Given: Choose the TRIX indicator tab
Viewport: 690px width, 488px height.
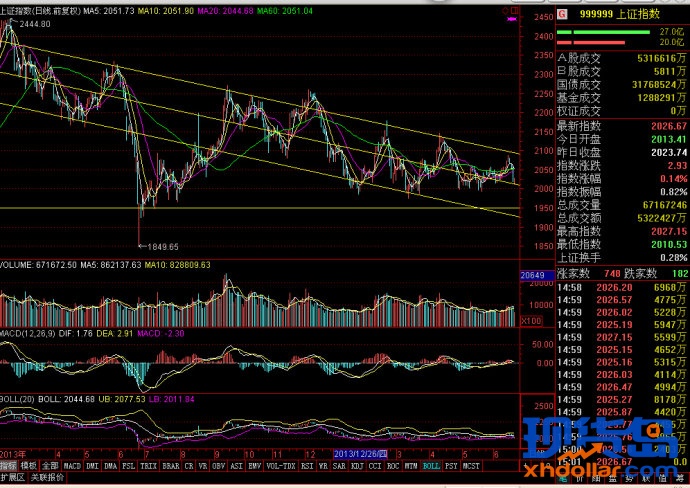Looking at the screenshot, I should pos(147,466).
